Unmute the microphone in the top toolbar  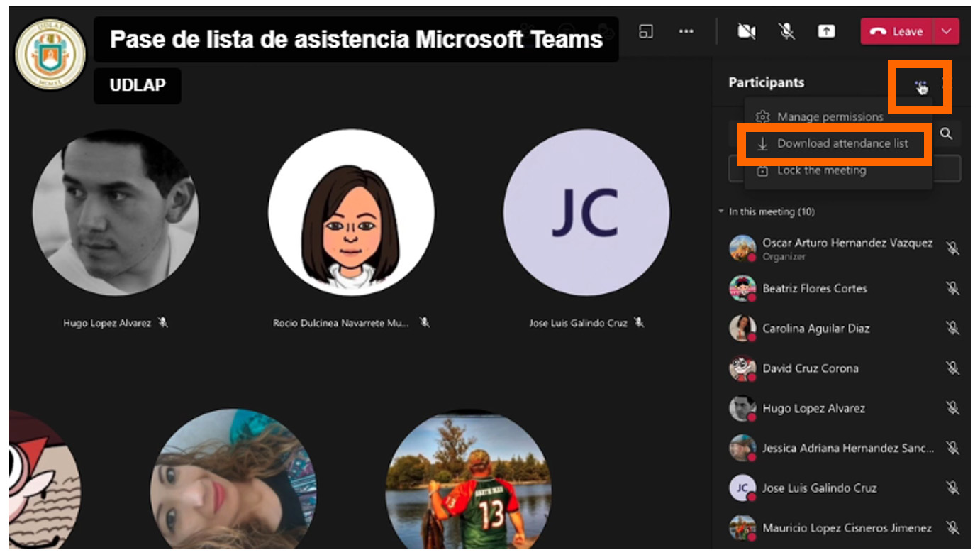pos(786,31)
